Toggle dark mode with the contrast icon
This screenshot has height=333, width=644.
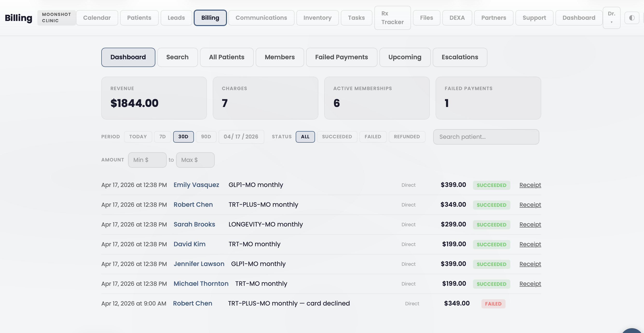[632, 18]
